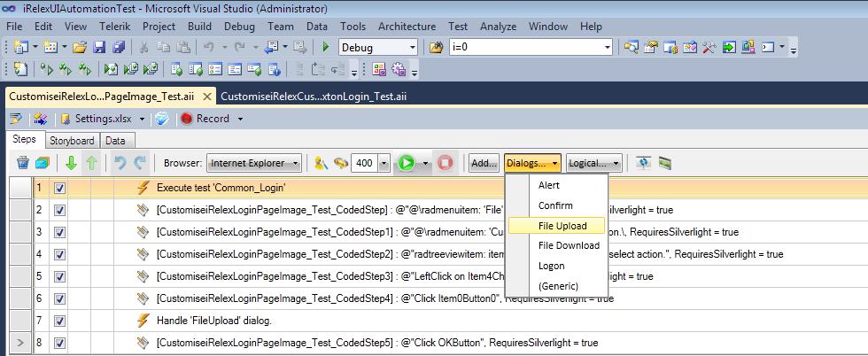Switch to the Storyboard tab

point(72,141)
